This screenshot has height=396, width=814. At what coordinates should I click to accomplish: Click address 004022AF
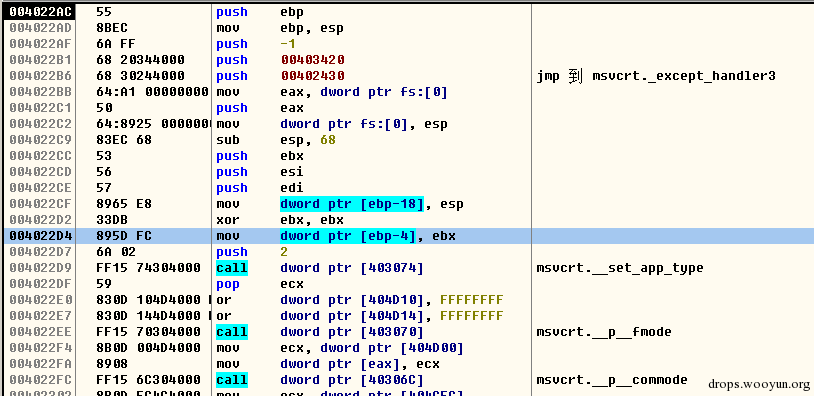tap(40, 44)
